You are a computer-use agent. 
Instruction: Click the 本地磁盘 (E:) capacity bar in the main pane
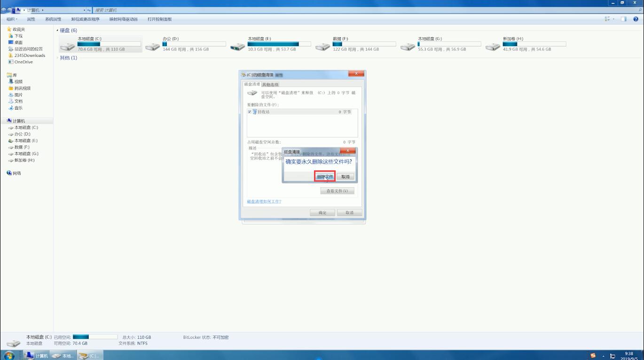click(279, 44)
